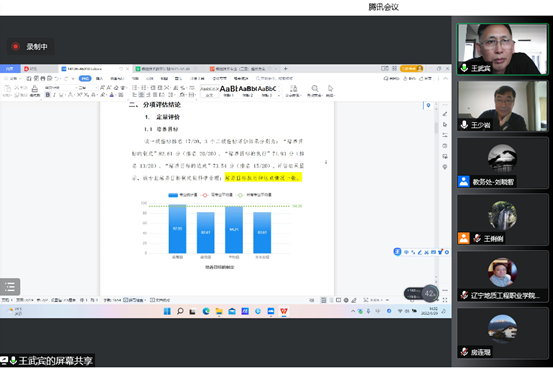Select the Heading 1 style

(228, 91)
